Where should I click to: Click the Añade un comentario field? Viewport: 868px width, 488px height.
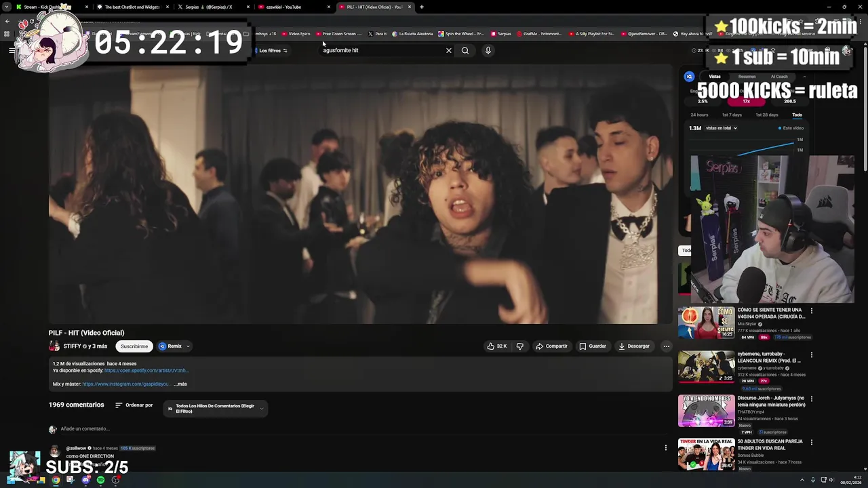point(363,429)
